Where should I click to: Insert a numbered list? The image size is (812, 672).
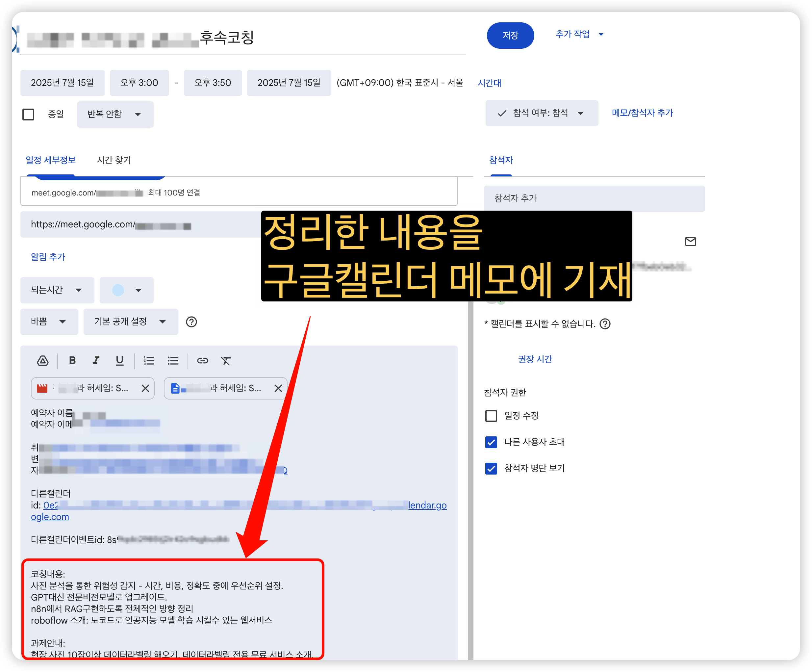point(149,361)
